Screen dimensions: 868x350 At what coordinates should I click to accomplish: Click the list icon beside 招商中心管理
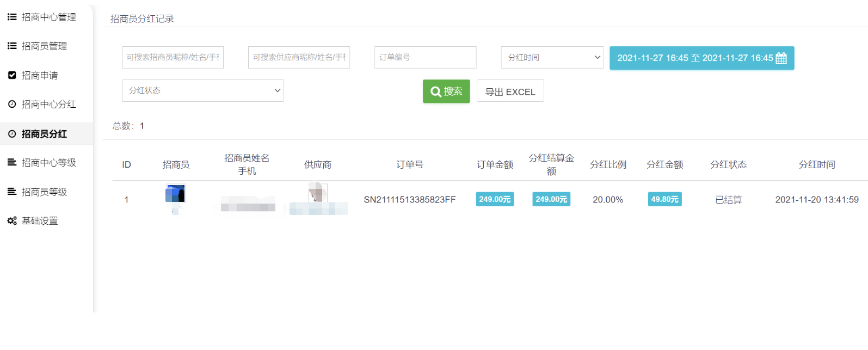click(11, 17)
